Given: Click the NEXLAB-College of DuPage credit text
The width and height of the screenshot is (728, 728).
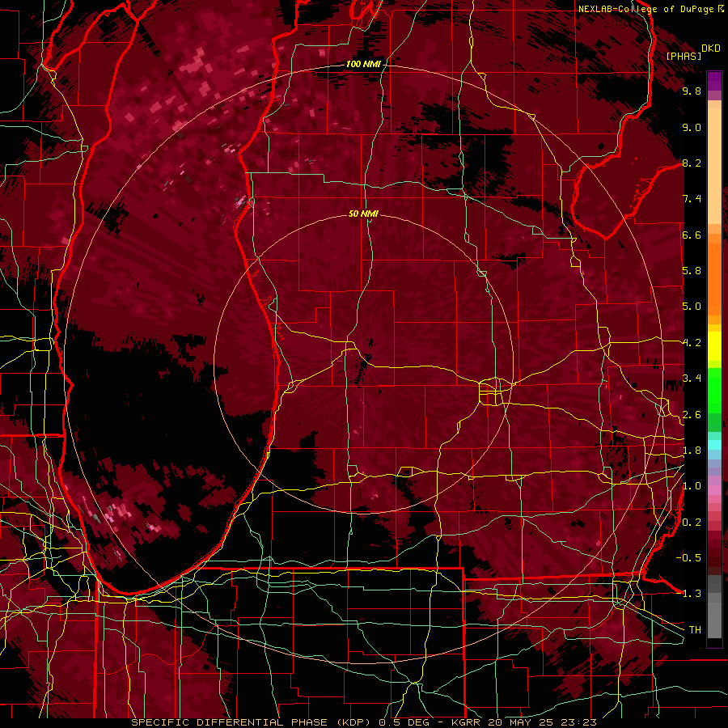Looking at the screenshot, I should (646, 9).
